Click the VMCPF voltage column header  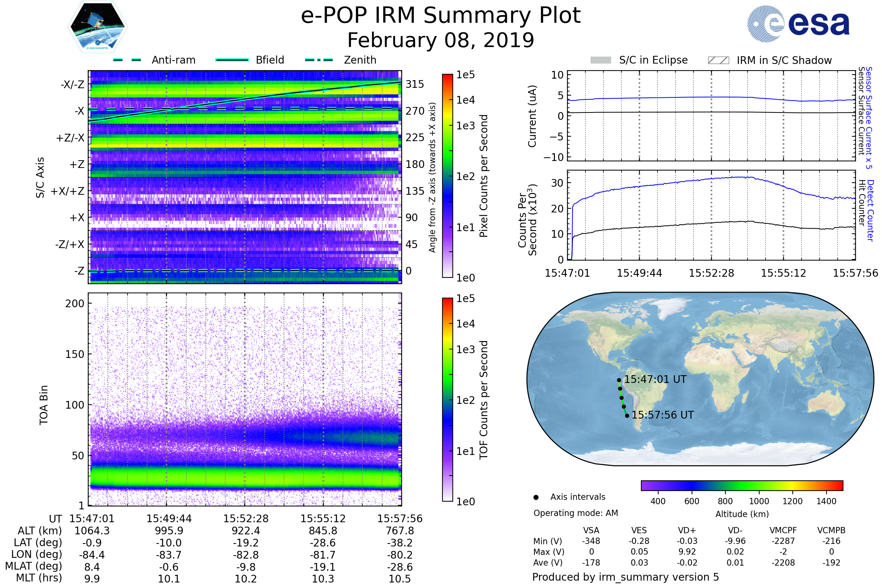(783, 530)
